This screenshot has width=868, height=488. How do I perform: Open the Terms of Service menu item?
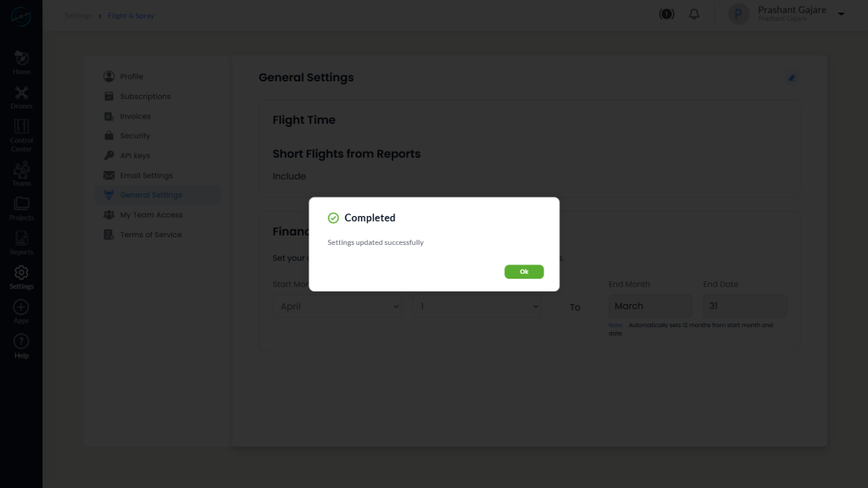pyautogui.click(x=151, y=235)
